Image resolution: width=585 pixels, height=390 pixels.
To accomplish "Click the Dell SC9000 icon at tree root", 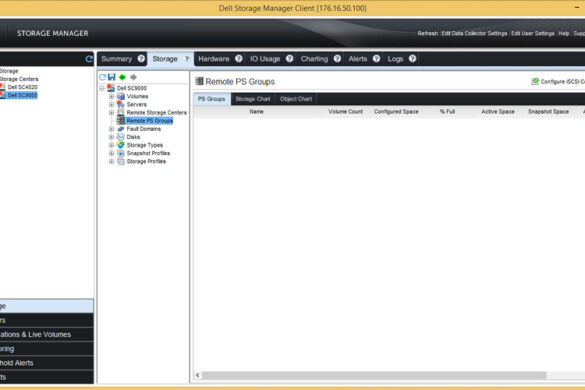I will [111, 88].
